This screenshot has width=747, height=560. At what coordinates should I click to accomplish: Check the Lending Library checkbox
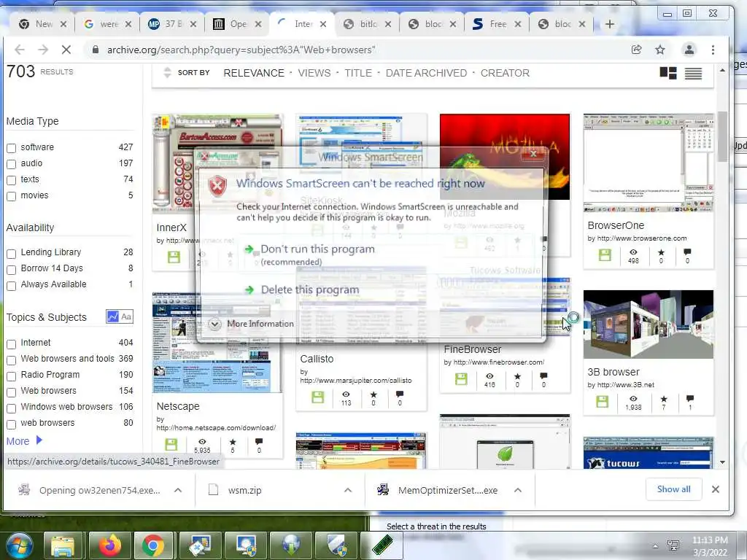click(12, 253)
